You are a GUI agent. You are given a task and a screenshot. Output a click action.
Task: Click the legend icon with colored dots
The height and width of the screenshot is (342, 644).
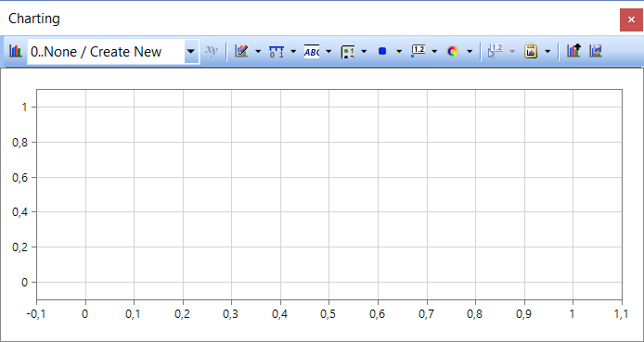[x=347, y=52]
